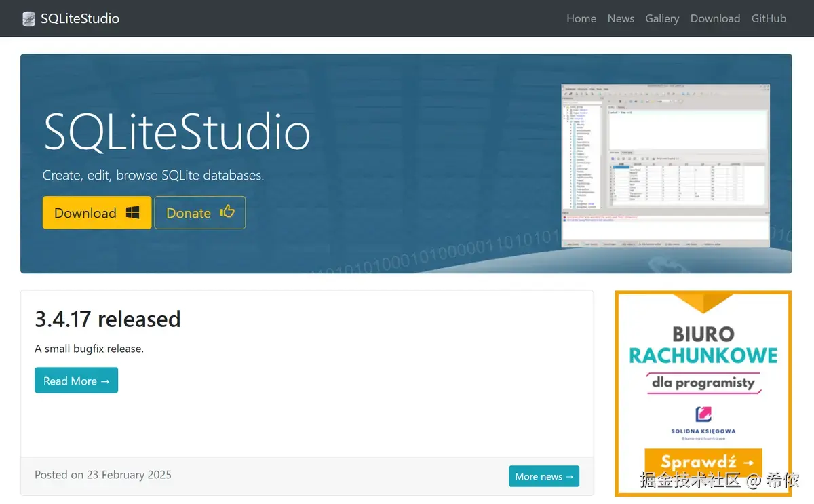Click the Read More button

pyautogui.click(x=76, y=381)
